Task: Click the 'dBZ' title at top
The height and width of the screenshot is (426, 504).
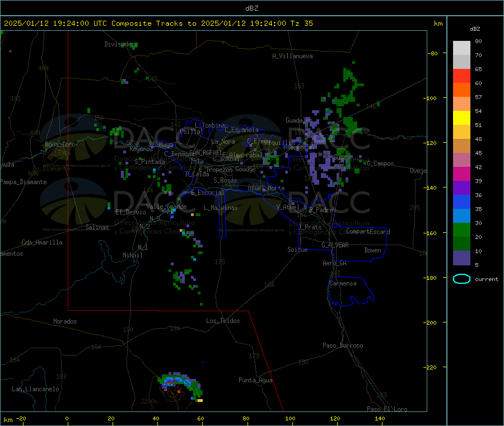Action: point(251,8)
